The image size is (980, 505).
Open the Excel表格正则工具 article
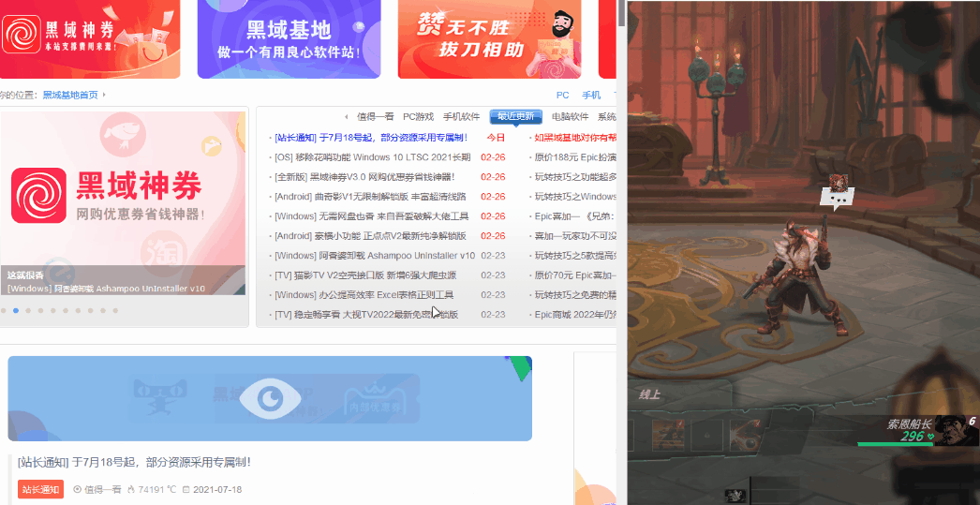pos(364,295)
